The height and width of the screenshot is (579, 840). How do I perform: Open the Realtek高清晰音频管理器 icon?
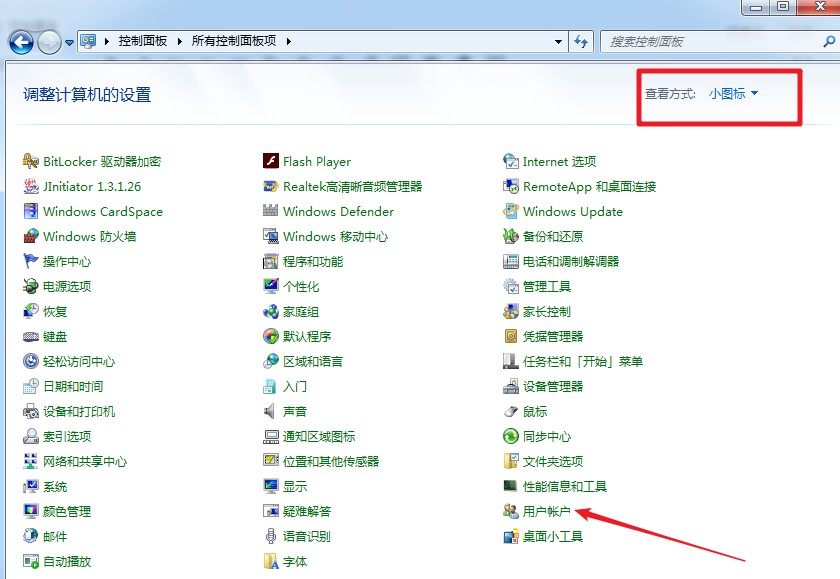click(x=271, y=186)
